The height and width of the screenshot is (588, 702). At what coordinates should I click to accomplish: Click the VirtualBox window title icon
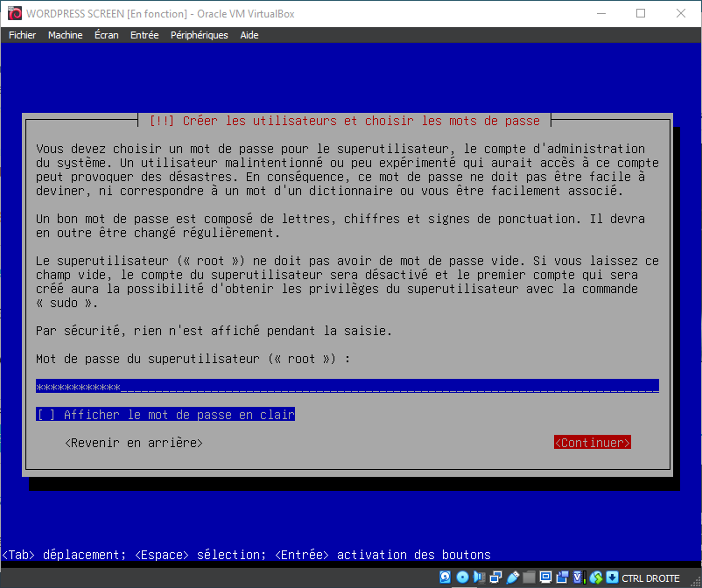coord(13,13)
